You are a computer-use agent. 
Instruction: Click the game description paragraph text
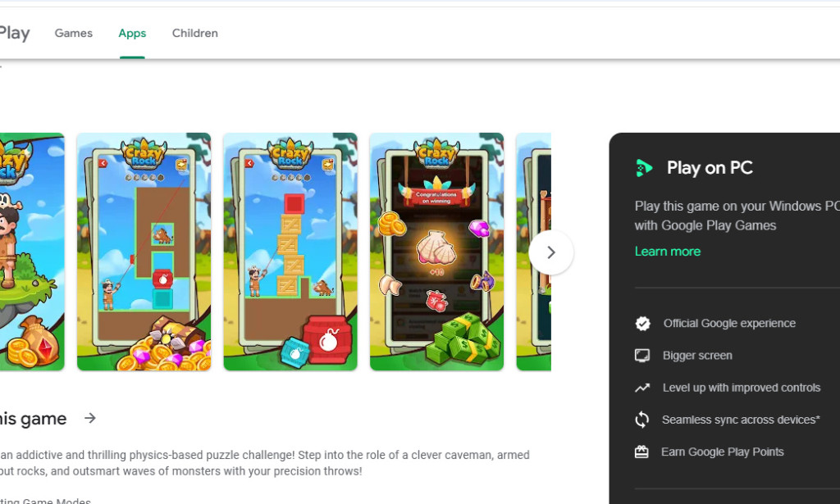tap(265, 463)
